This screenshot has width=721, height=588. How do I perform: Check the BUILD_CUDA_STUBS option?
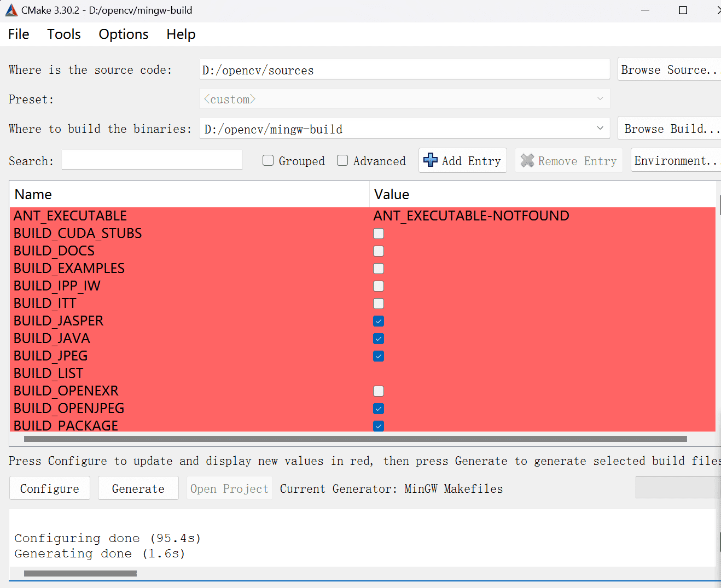379,234
